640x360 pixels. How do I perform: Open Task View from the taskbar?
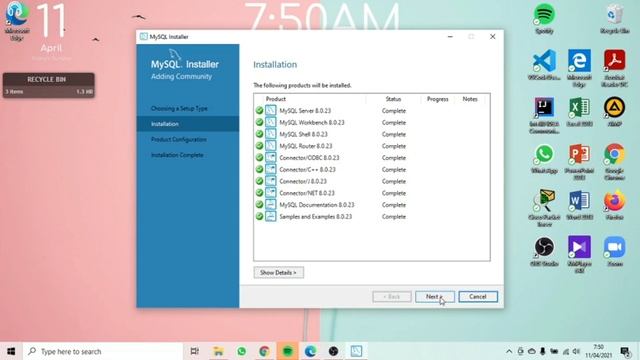(195, 351)
